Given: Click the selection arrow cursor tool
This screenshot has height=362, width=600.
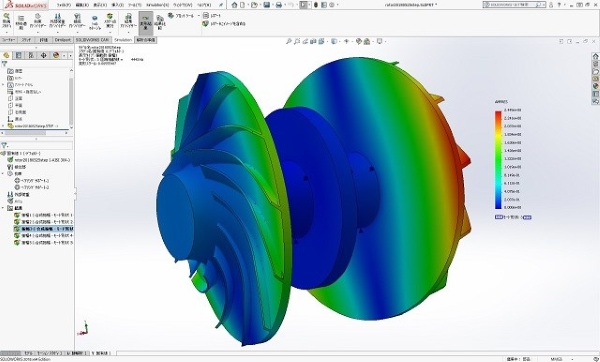Looking at the screenshot, I should (x=303, y=5).
